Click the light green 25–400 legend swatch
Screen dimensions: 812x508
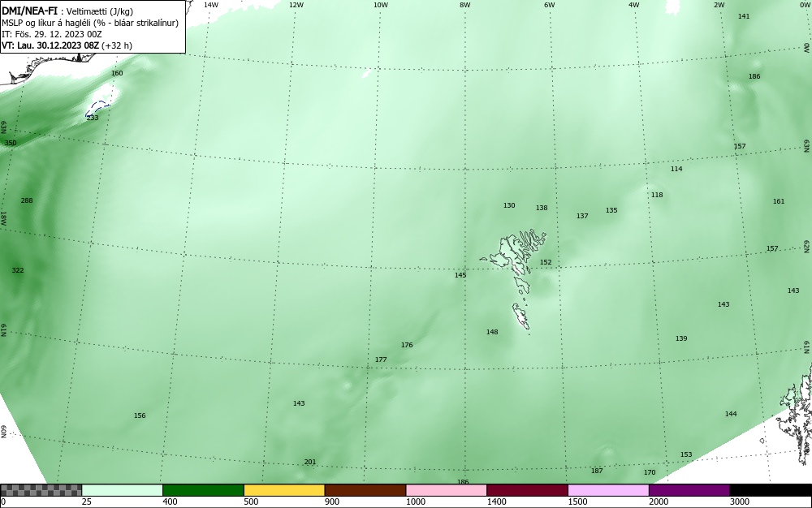[x=123, y=490]
